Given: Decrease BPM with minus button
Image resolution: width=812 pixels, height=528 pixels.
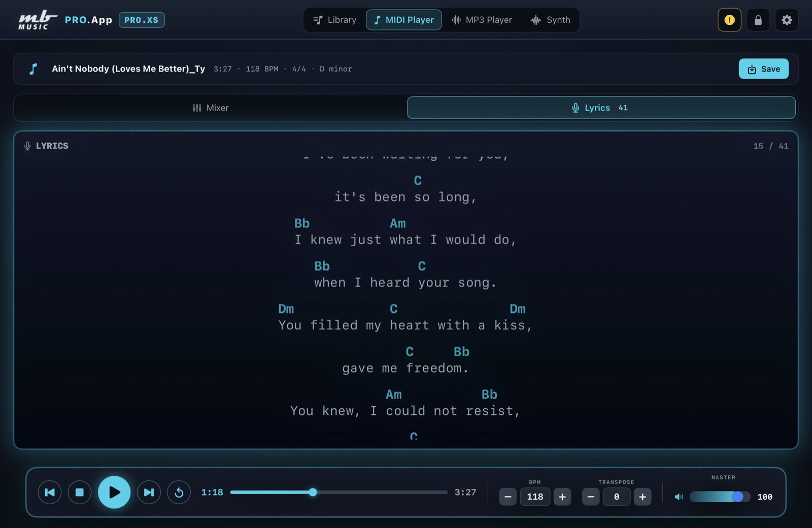Looking at the screenshot, I should [x=507, y=497].
